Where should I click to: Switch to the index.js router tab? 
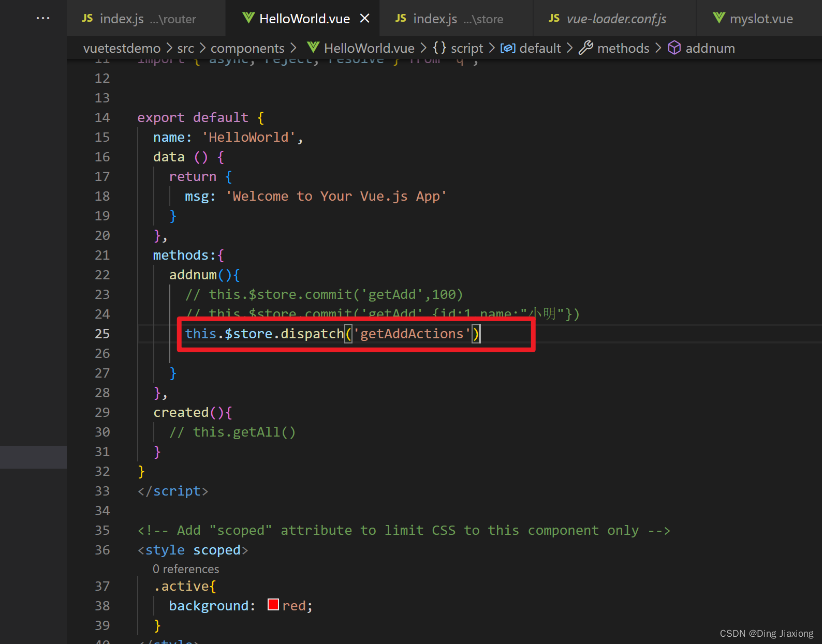point(146,19)
